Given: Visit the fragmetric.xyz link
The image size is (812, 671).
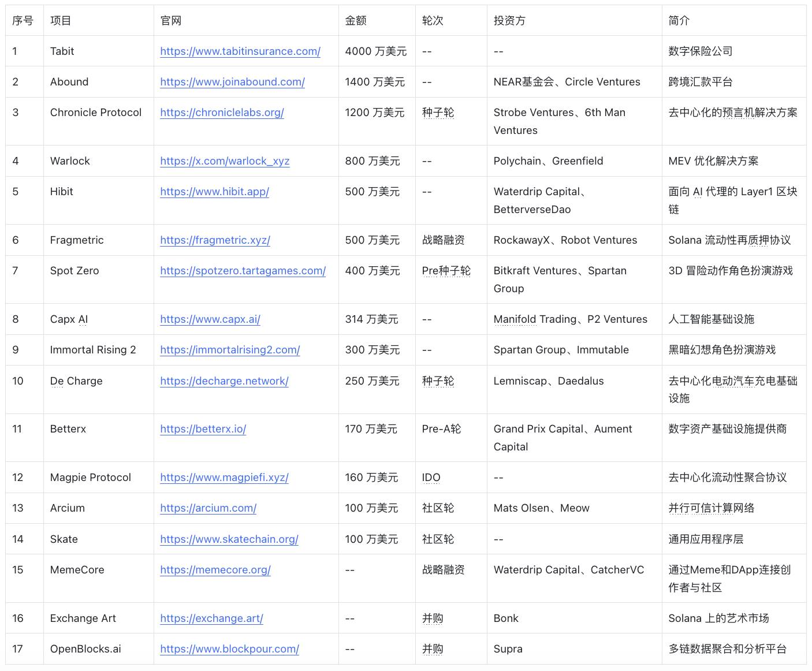Looking at the screenshot, I should (x=215, y=240).
